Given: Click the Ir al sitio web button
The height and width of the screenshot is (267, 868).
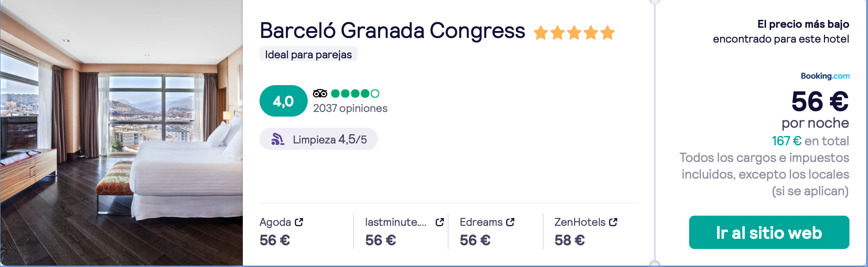Looking at the screenshot, I should pos(769,232).
